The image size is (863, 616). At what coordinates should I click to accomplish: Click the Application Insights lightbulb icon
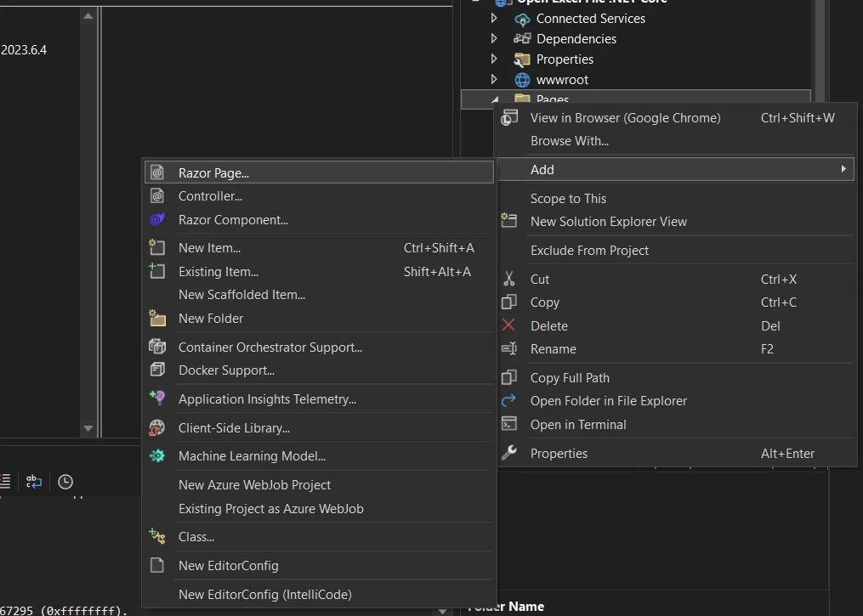point(157,398)
